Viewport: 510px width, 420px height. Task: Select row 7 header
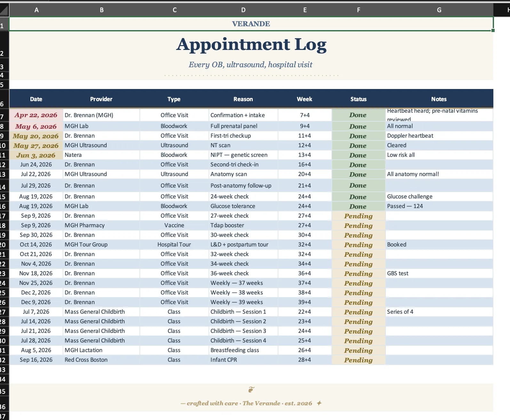4,115
